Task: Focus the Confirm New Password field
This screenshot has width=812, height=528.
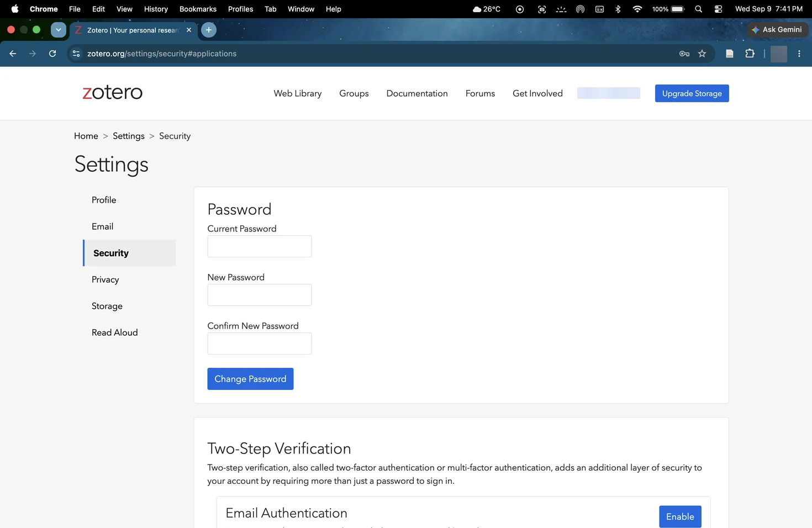Action: click(260, 344)
